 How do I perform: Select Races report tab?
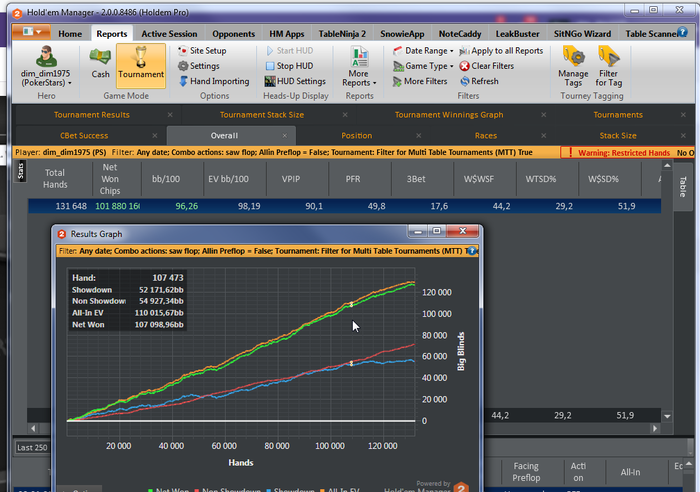click(x=486, y=135)
